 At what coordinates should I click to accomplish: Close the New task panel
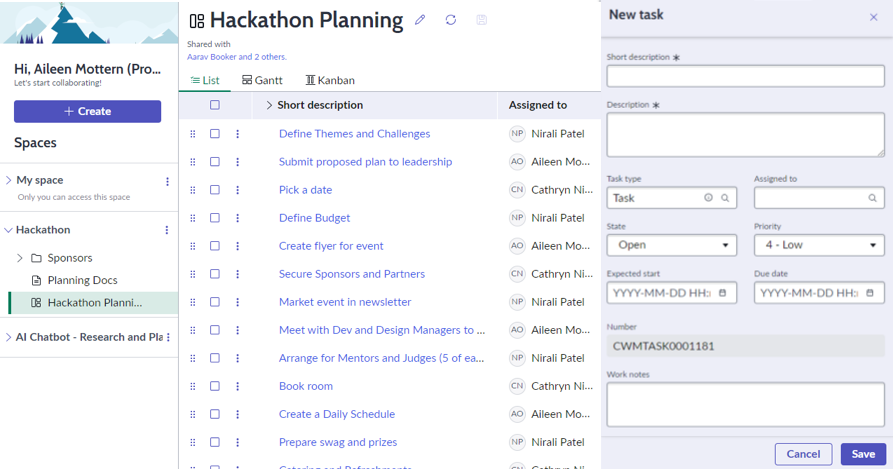click(874, 18)
